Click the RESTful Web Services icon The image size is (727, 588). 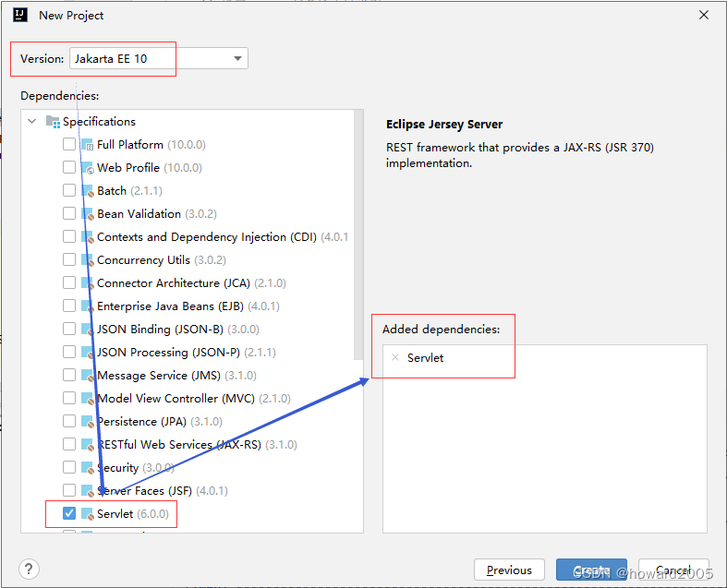[88, 445]
